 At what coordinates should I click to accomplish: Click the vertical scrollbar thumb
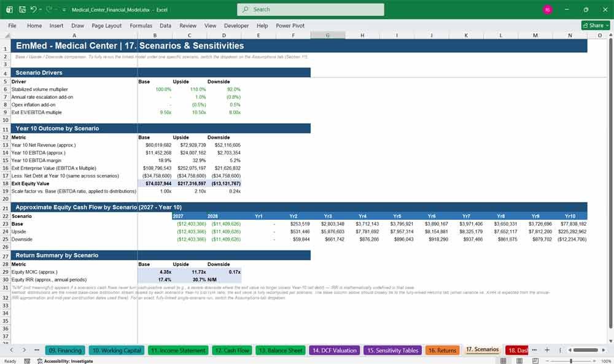tap(610, 184)
